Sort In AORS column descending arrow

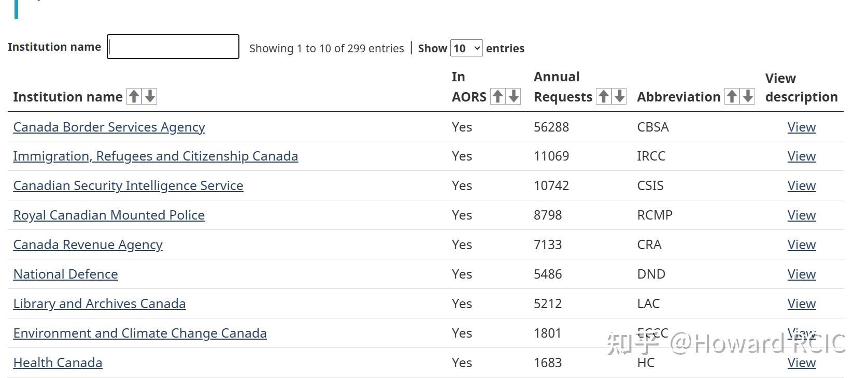[x=514, y=96]
